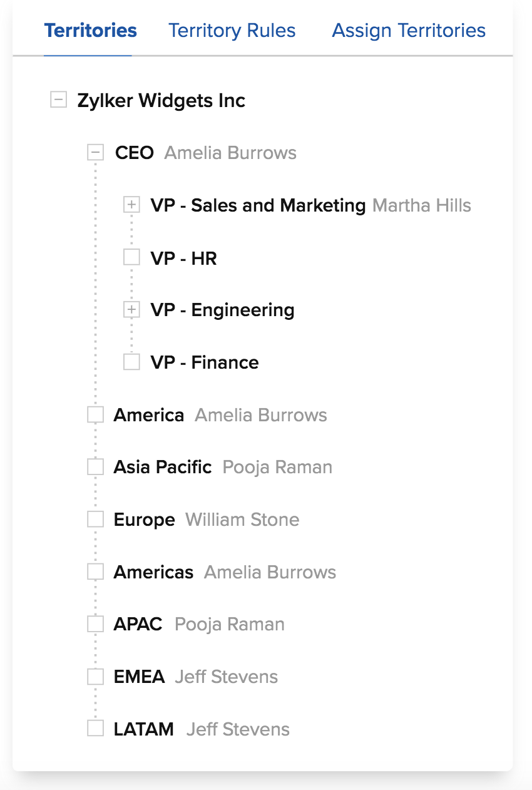532x790 pixels.
Task: Click the box beside LATAM territory
Action: click(x=95, y=729)
